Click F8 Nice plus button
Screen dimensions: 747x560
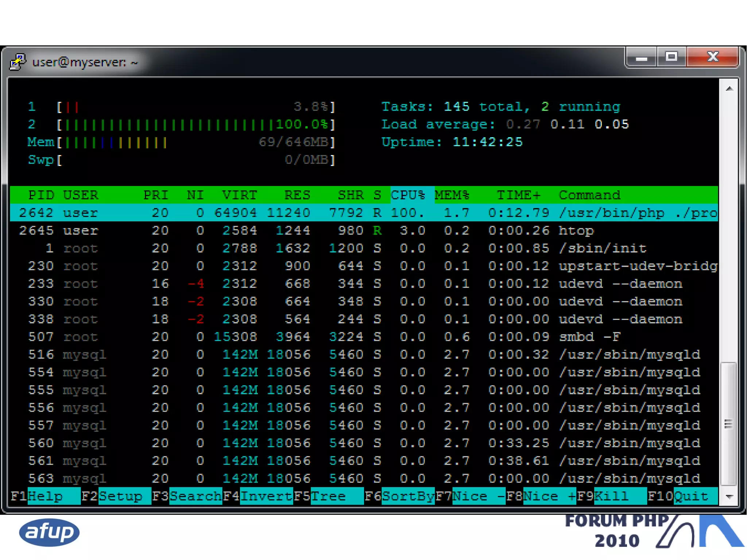coord(549,496)
